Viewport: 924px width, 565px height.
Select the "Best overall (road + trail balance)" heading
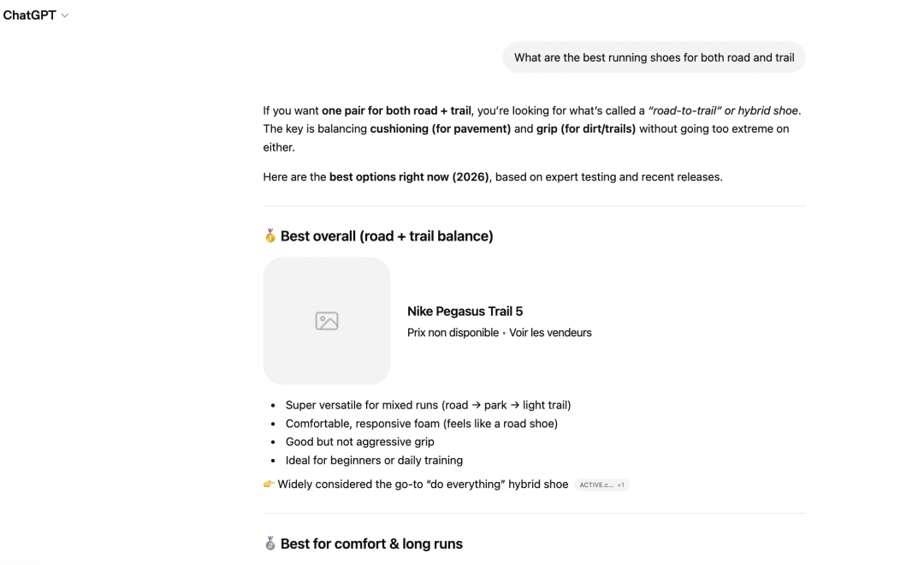pos(387,236)
